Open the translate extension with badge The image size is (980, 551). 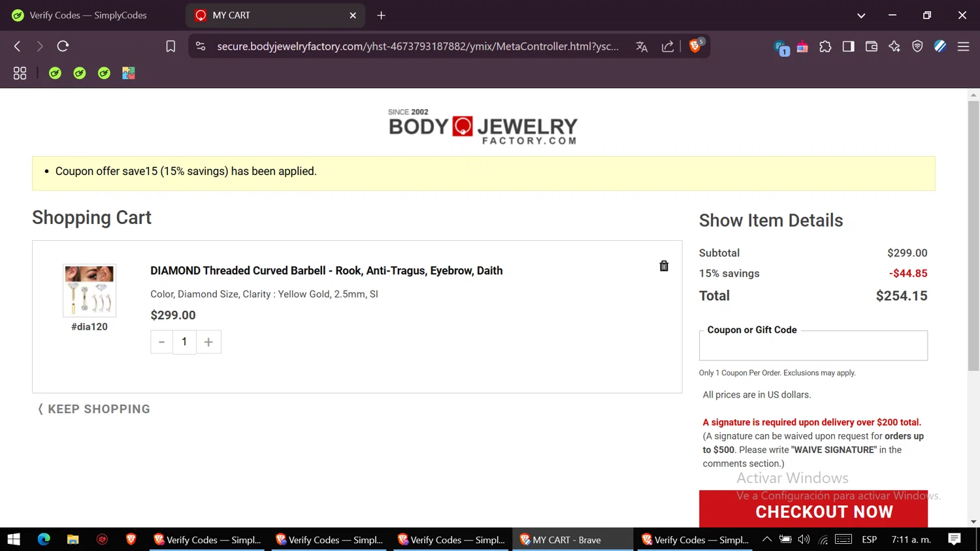(781, 48)
